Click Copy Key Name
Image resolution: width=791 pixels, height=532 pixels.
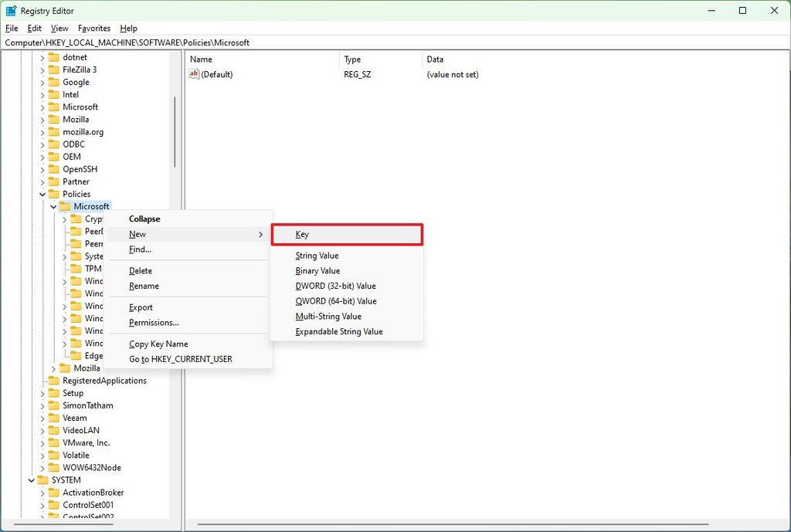188,344
